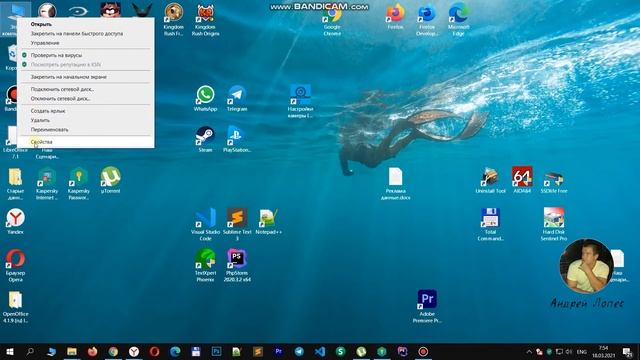This screenshot has height=360, width=640.
Task: Select Visual Studio Code desktop icon
Action: tap(205, 224)
